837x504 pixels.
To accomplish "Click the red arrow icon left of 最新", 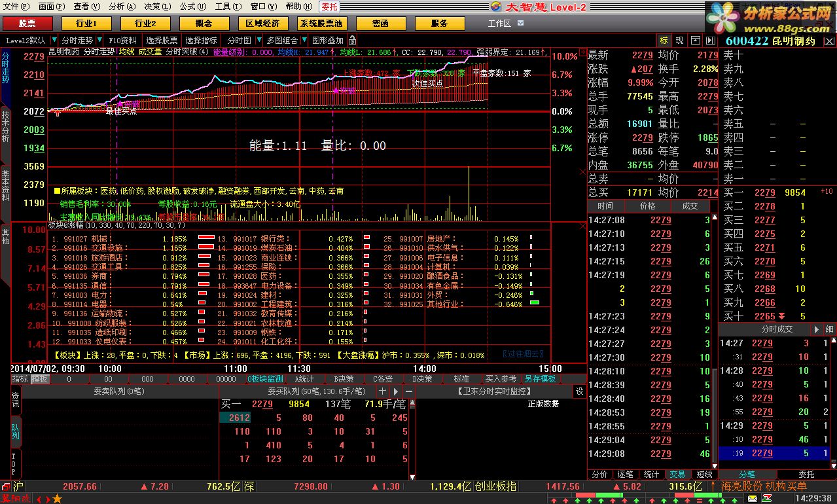I will click(x=583, y=52).
